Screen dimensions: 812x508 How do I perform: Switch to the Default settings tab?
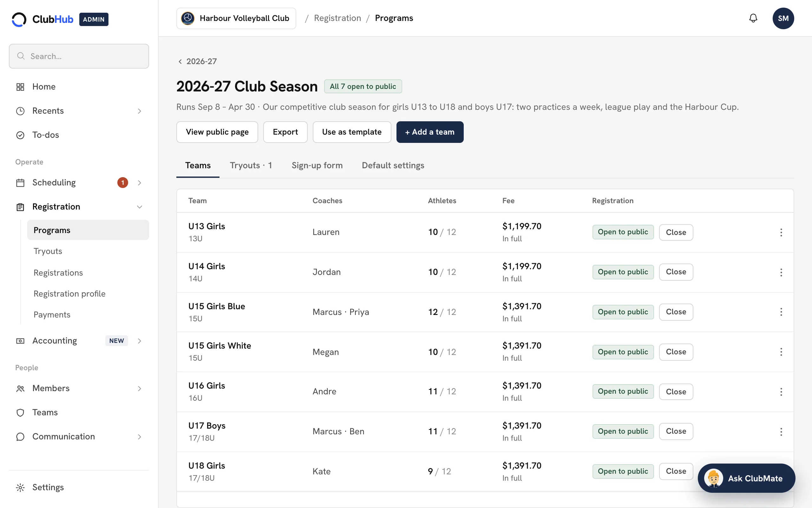click(x=393, y=165)
